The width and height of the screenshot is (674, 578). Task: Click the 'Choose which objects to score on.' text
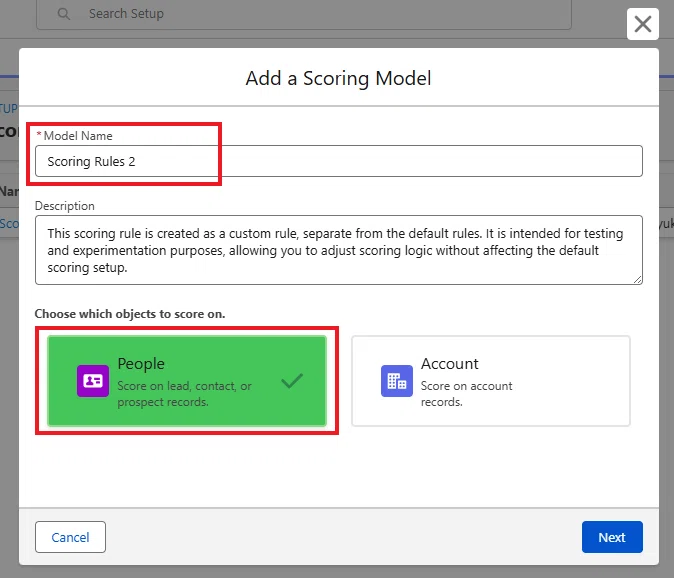(x=130, y=314)
